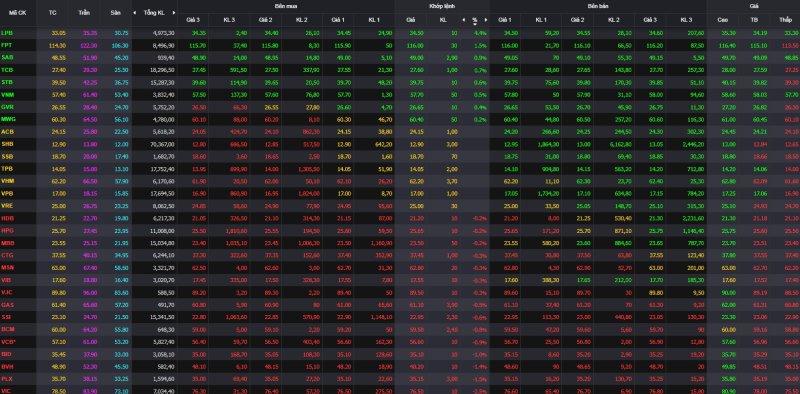Select the VNM ticker symbol
This screenshot has width=800, height=394.
pos(7,94)
